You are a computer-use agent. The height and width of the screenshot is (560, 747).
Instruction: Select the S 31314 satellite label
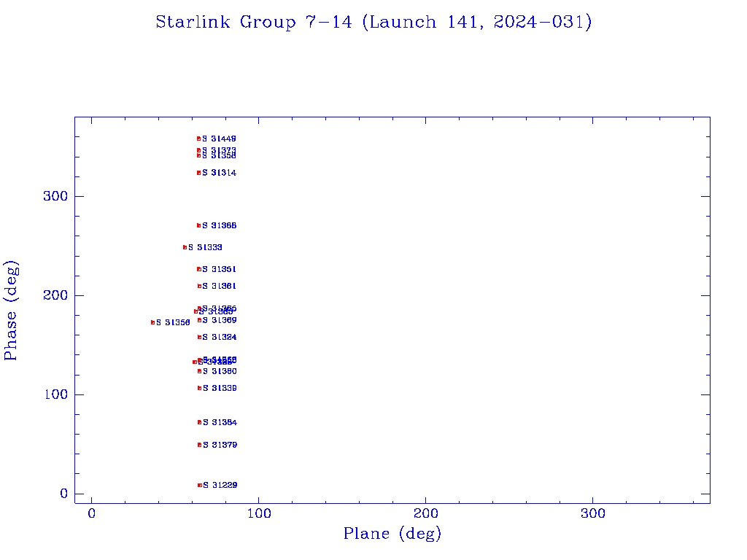219,173
